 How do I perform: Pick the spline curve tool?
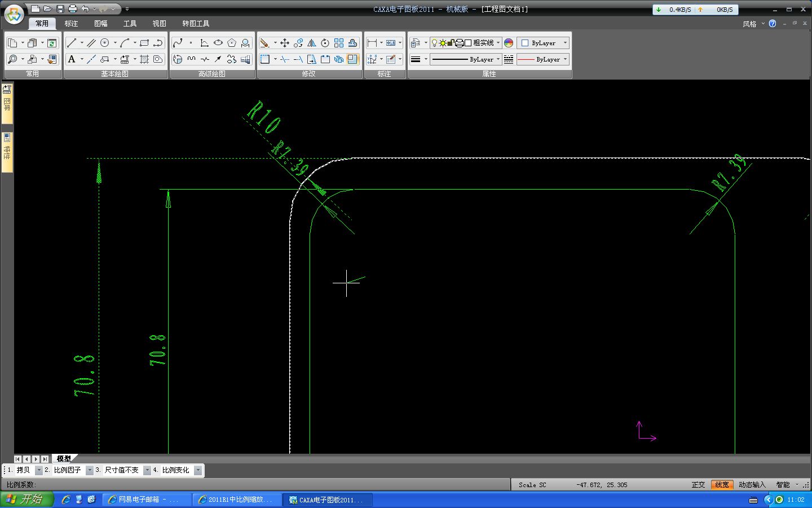tap(178, 43)
